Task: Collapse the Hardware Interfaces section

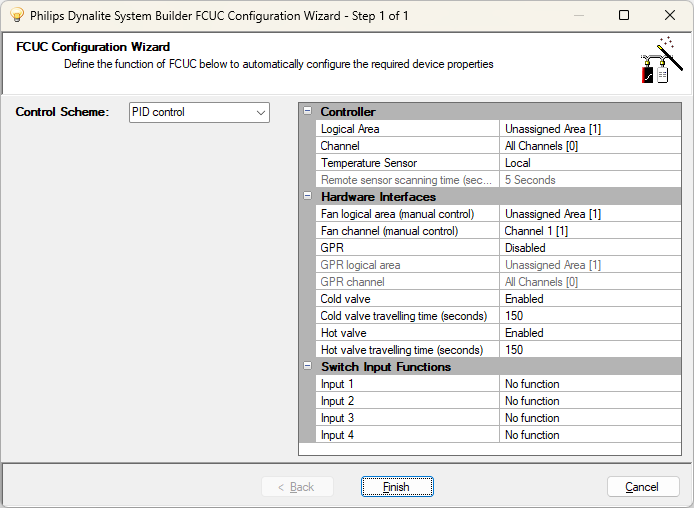Action: (x=308, y=196)
